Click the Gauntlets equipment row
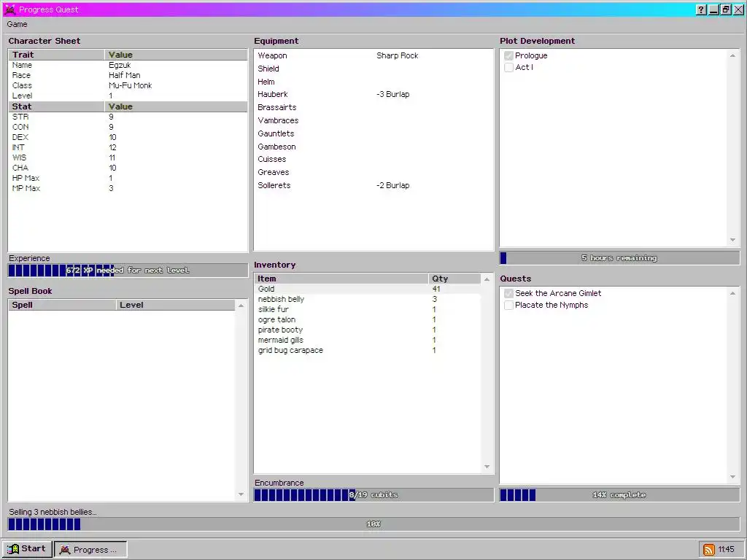747x560 pixels. (x=373, y=134)
